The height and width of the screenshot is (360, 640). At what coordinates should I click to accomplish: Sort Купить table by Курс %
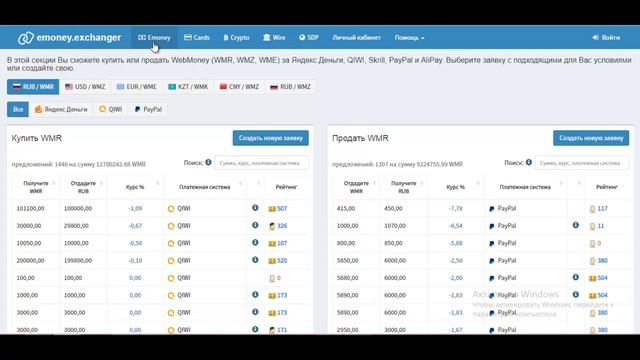click(135, 187)
